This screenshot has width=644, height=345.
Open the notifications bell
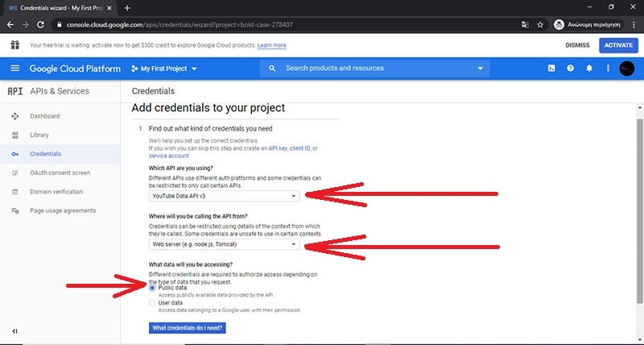click(589, 69)
